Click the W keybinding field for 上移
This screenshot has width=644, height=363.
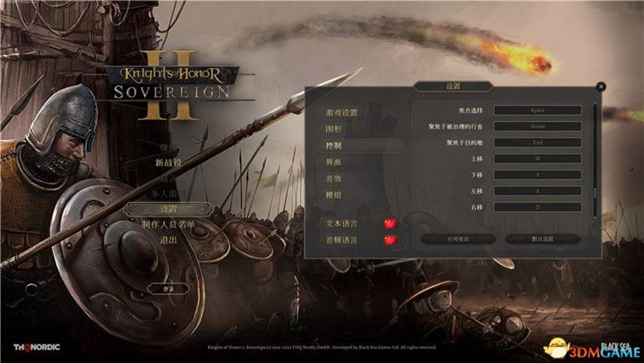pyautogui.click(x=537, y=158)
